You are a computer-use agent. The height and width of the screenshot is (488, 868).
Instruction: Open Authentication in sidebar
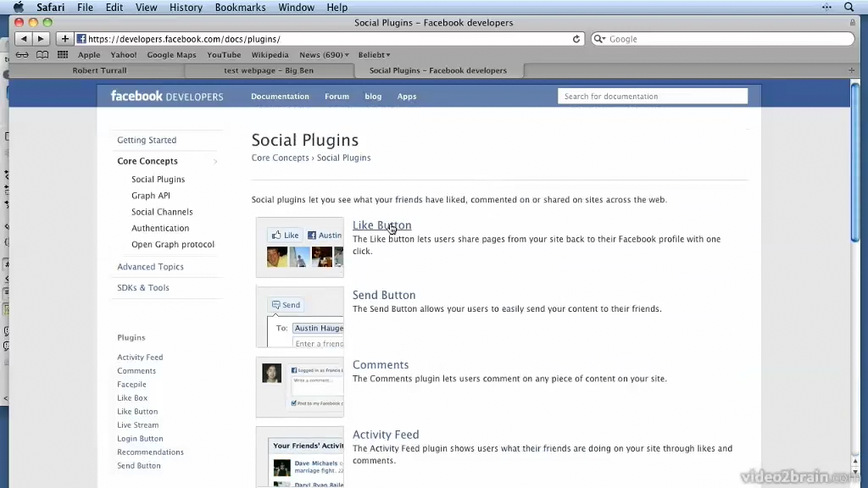pos(160,228)
